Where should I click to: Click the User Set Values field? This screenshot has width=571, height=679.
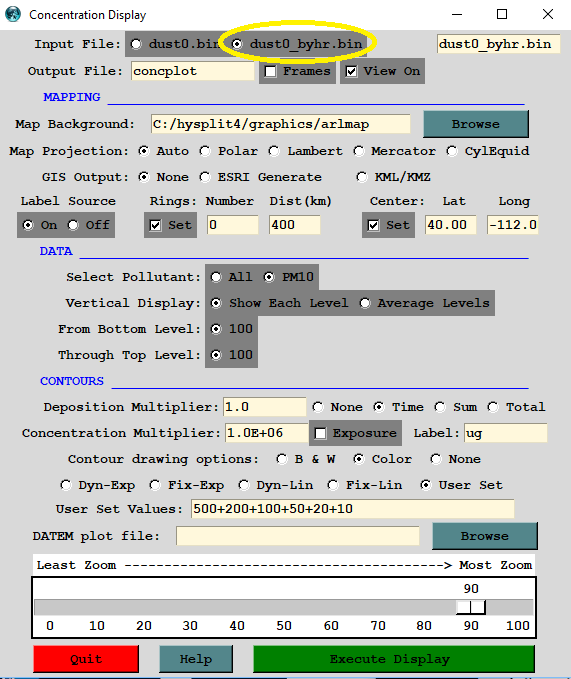(353, 509)
